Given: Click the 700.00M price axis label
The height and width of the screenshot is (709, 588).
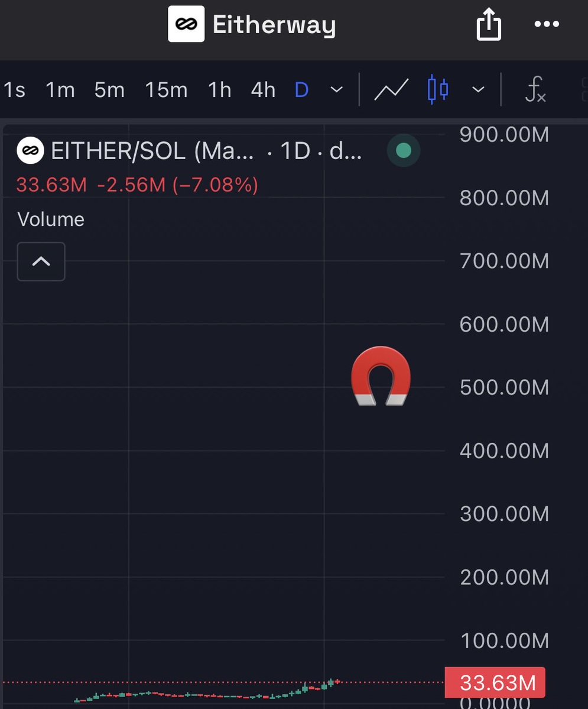Looking at the screenshot, I should 505,261.
